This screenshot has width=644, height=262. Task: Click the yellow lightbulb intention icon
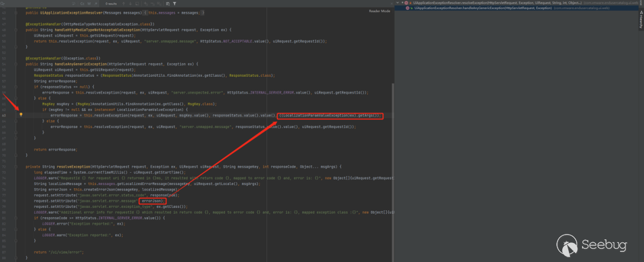coord(21,114)
